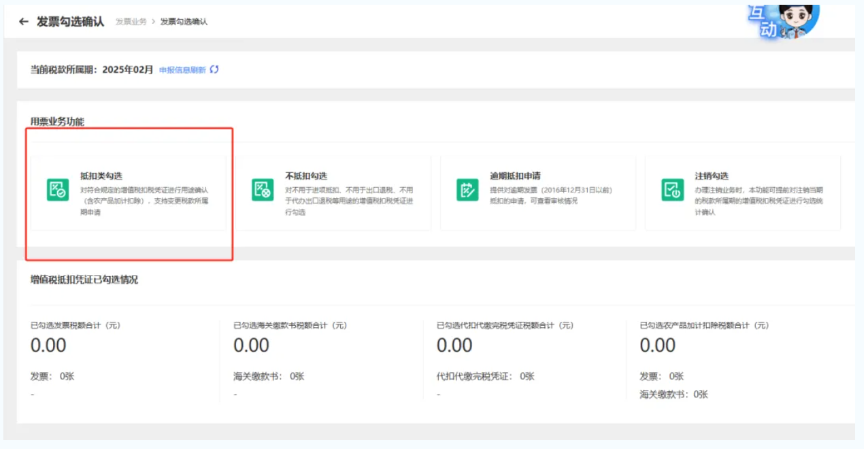Click the 抵扣类勾选 description text
Screen dimensions: 868x449
pos(144,201)
